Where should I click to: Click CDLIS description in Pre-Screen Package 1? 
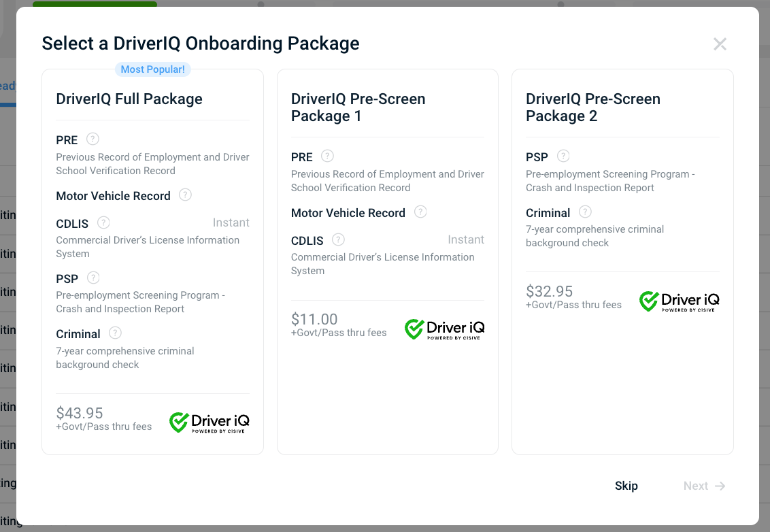pos(382,264)
